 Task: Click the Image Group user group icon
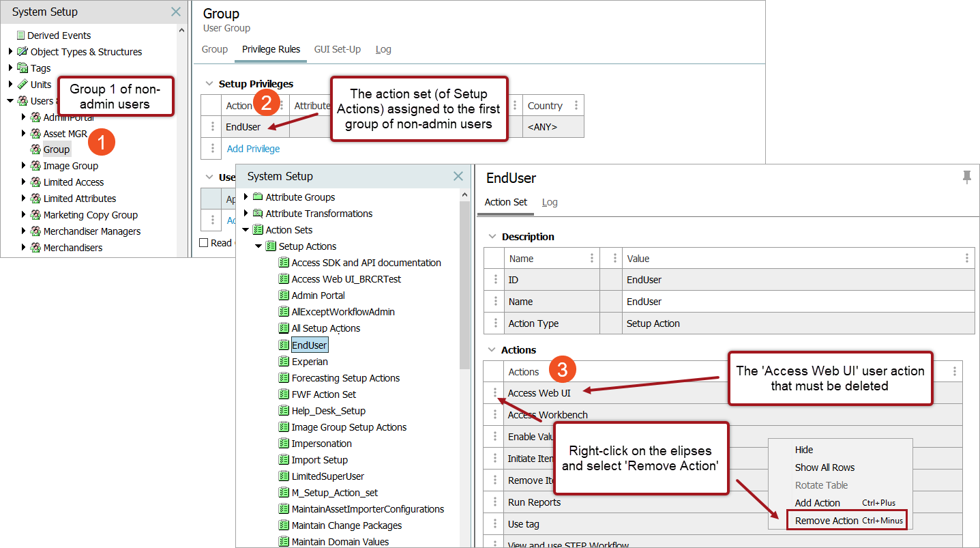(35, 166)
